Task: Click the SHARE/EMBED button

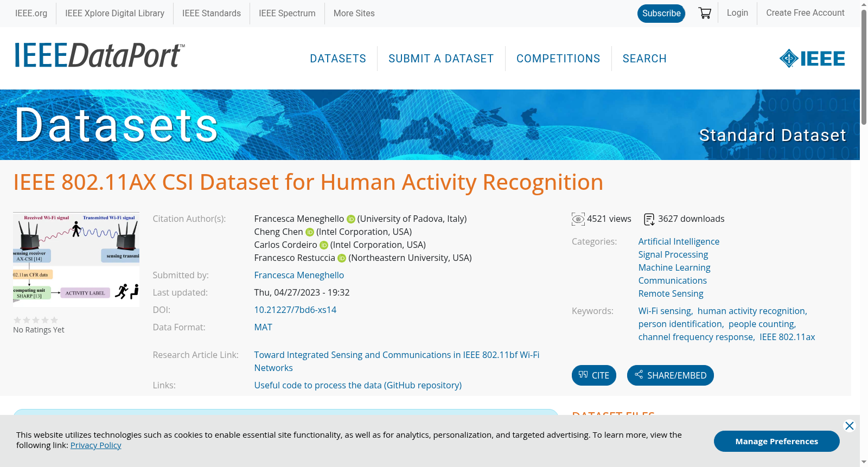Action: [x=671, y=375]
